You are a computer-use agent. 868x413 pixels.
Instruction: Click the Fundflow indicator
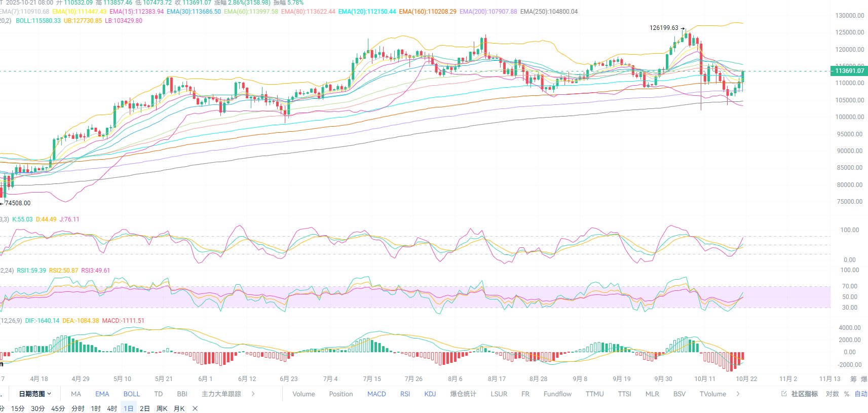[x=557, y=394]
